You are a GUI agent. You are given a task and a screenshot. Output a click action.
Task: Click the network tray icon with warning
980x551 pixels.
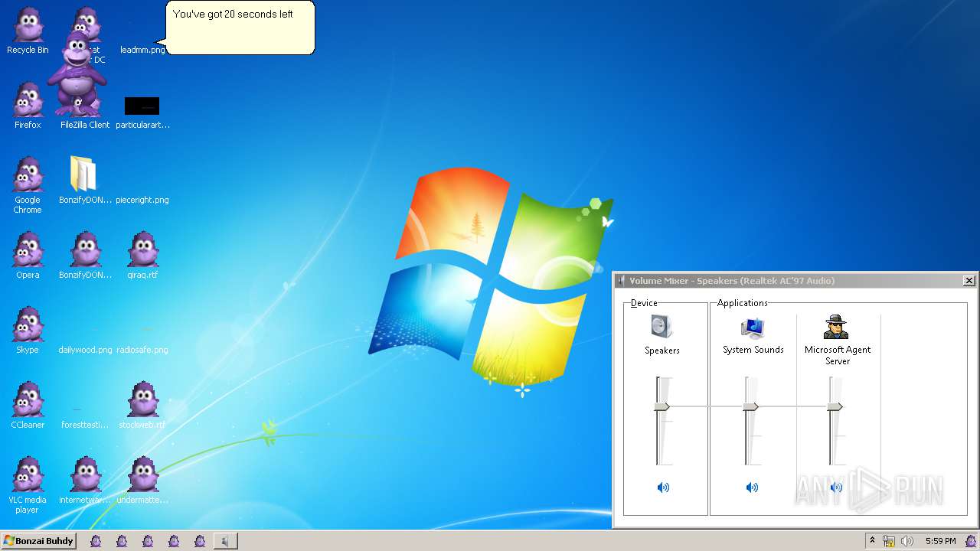tap(889, 541)
